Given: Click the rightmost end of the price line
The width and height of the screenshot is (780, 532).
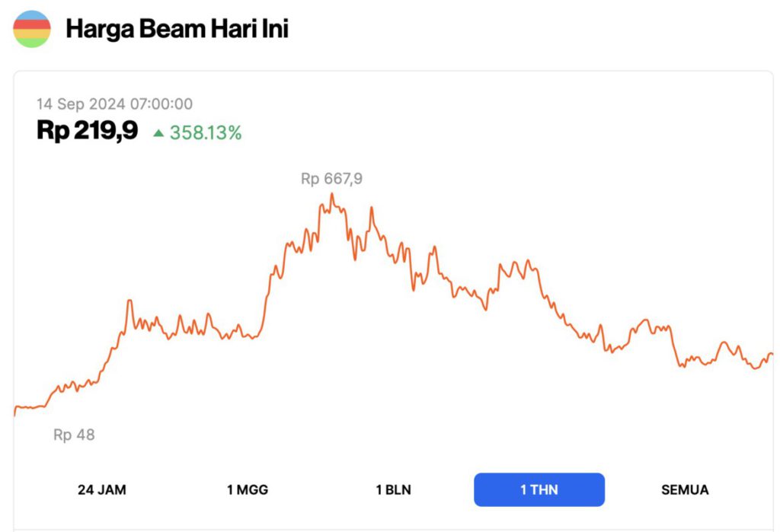Looking at the screenshot, I should tap(771, 353).
